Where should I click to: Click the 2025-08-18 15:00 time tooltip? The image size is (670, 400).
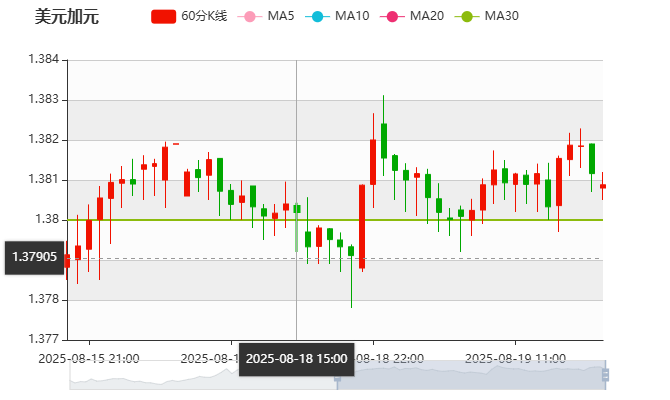coord(297,359)
